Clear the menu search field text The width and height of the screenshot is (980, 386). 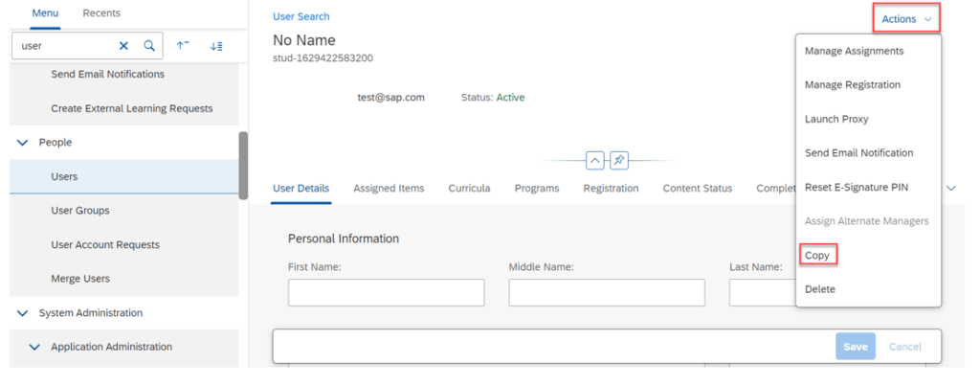point(123,45)
